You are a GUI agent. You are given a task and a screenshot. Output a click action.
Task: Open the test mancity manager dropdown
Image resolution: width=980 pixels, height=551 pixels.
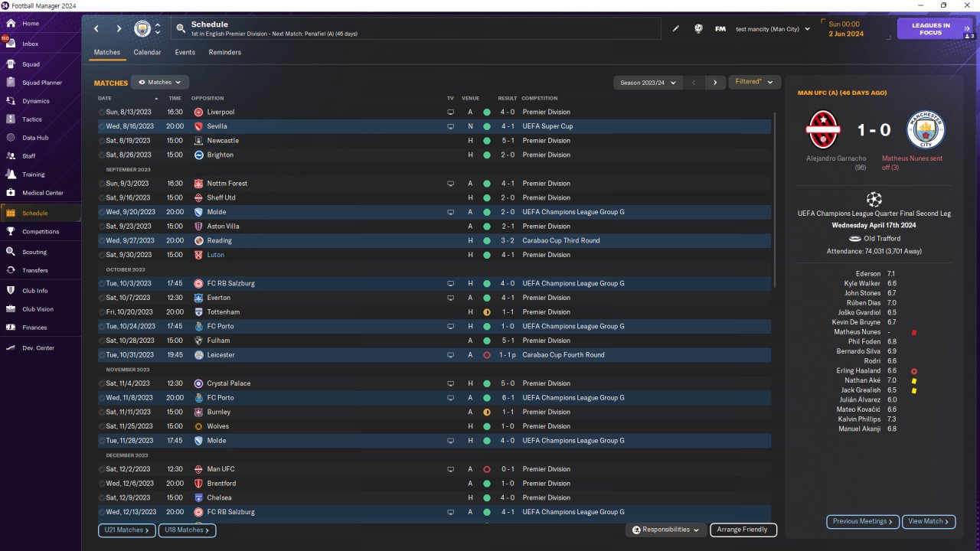click(x=773, y=29)
